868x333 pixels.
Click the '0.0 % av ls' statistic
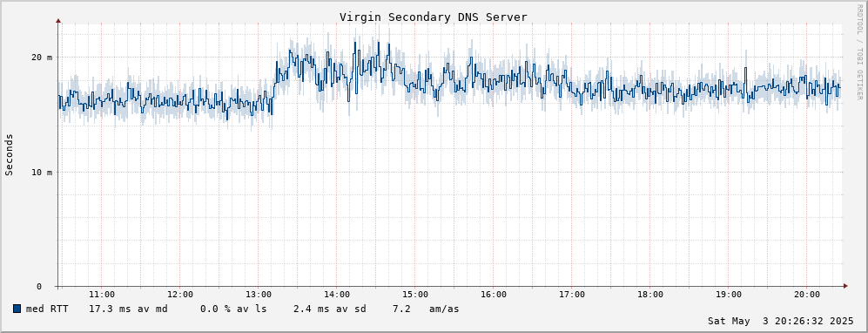coord(233,309)
